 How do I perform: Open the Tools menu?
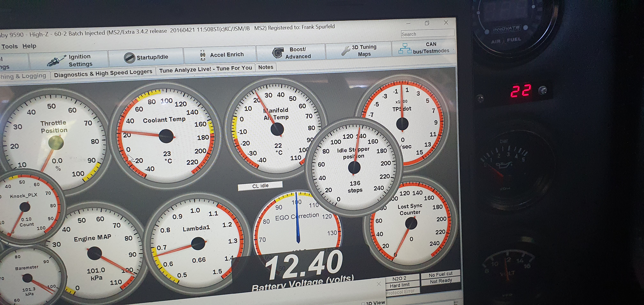coord(9,47)
